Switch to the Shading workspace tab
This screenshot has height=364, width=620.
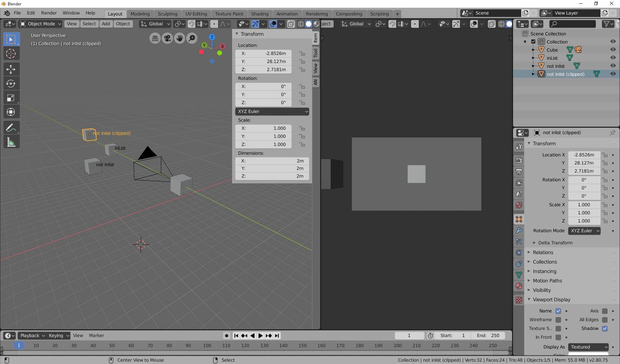click(x=260, y=14)
